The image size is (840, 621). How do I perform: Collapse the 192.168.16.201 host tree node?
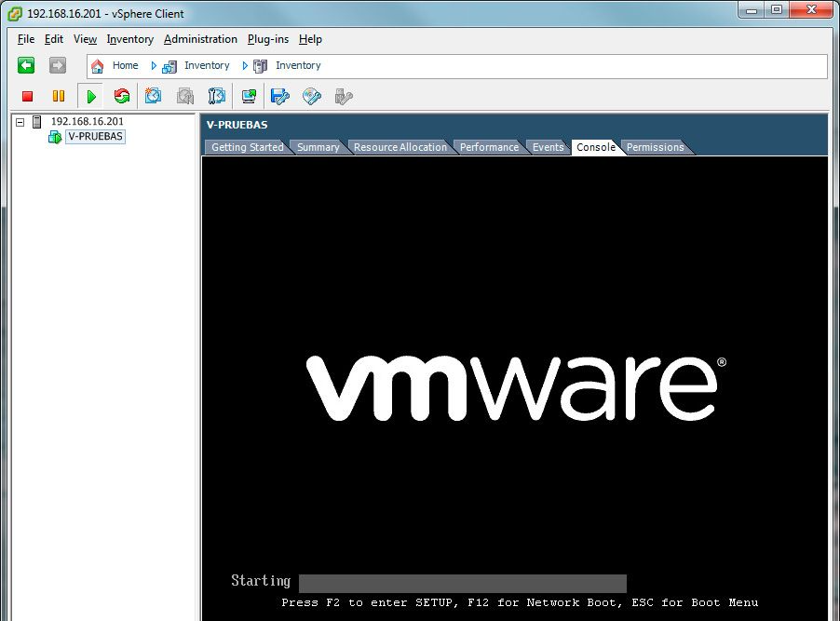click(x=20, y=122)
